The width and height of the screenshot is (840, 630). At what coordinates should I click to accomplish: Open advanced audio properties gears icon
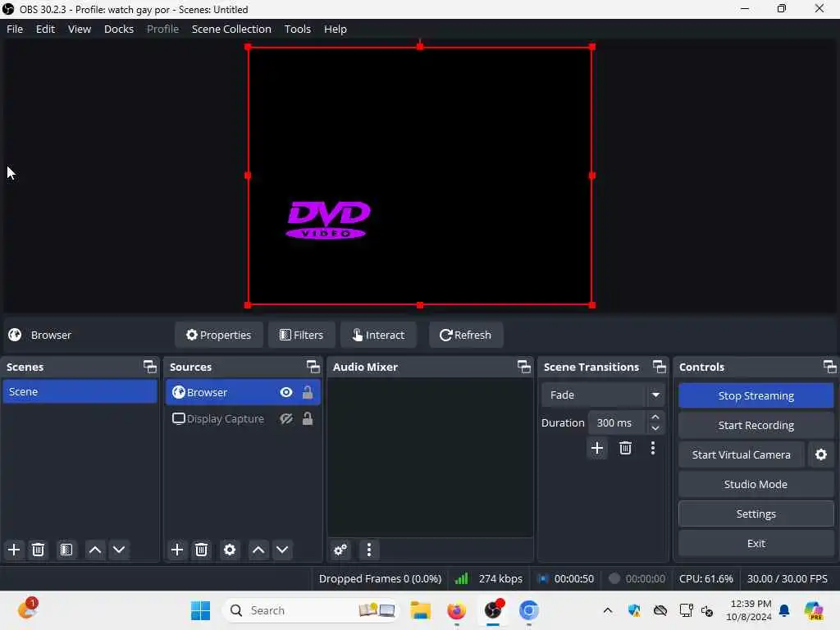340,550
